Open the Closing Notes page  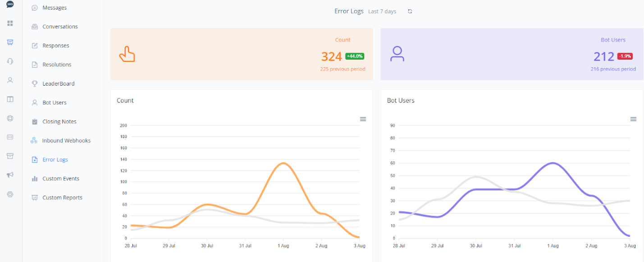pos(59,122)
